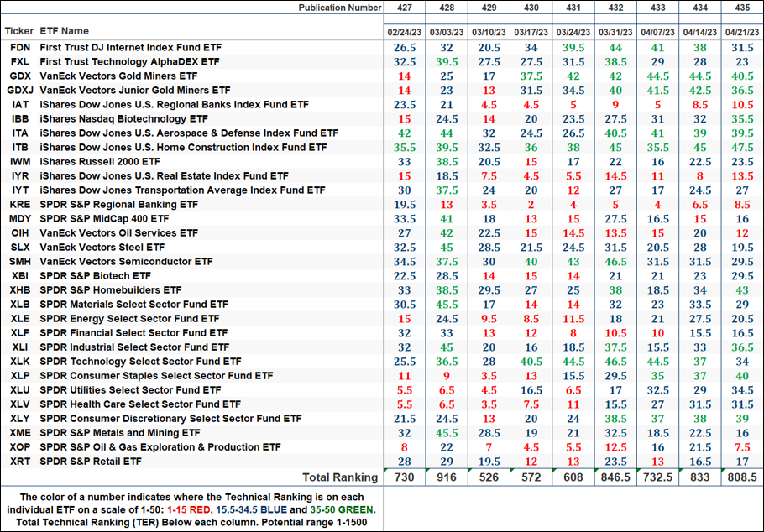Click the 03/31/23 date header
Image resolution: width=764 pixels, height=532 pixels.
[x=615, y=32]
